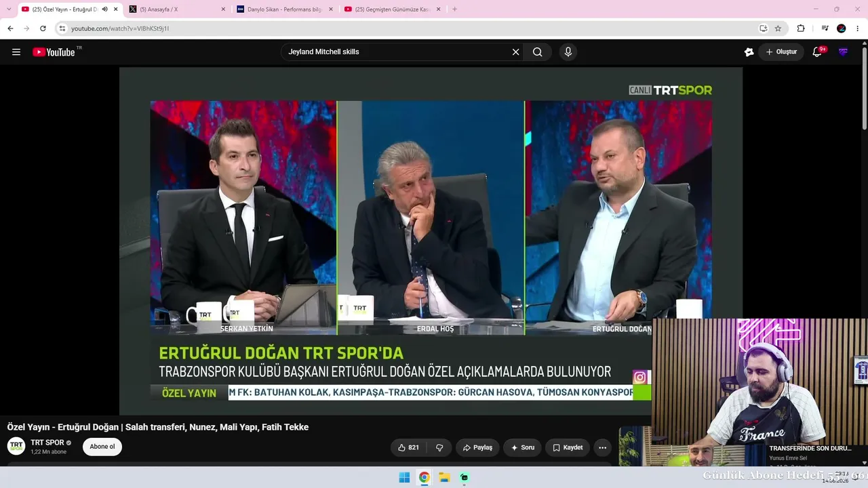
Task: Close the Geçmişten Günümüze tab
Action: point(439,9)
